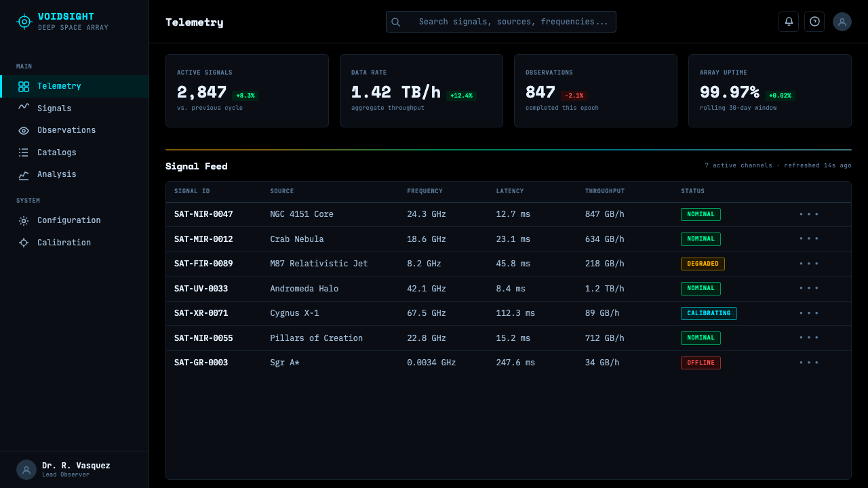Click the OFFLINE status badge
The width and height of the screenshot is (868, 488).
pyautogui.click(x=701, y=363)
